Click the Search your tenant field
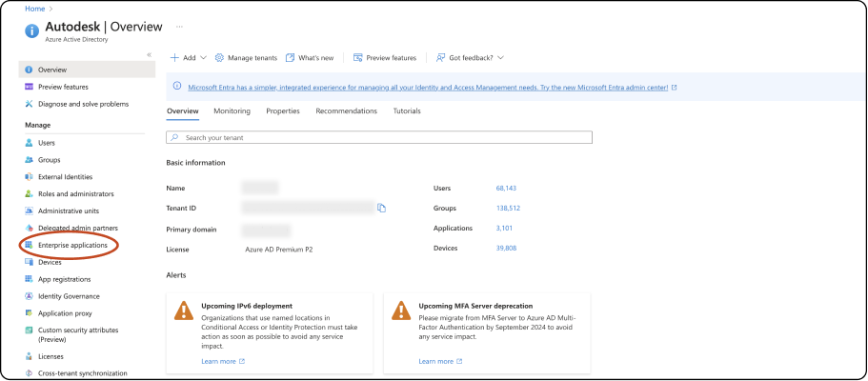868x381 pixels. pyautogui.click(x=379, y=137)
